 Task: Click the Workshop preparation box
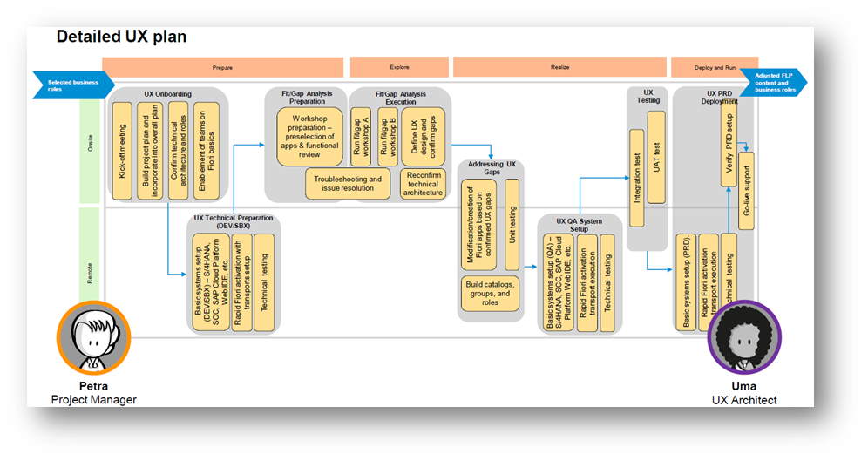coord(311,136)
